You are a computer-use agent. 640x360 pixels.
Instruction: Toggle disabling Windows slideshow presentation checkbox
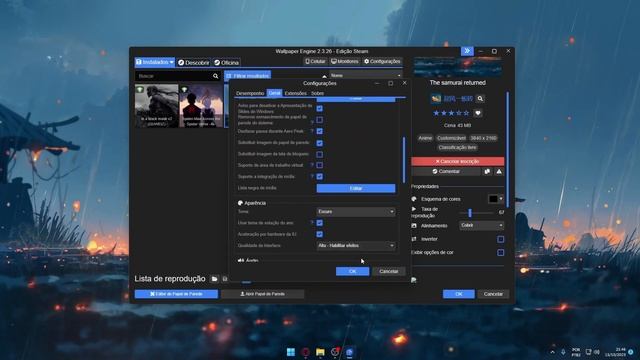click(x=320, y=108)
